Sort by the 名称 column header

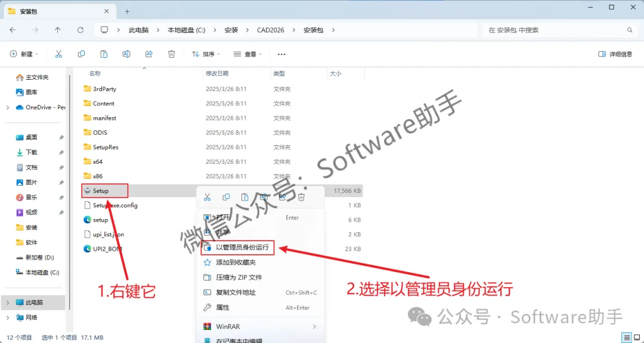point(95,73)
